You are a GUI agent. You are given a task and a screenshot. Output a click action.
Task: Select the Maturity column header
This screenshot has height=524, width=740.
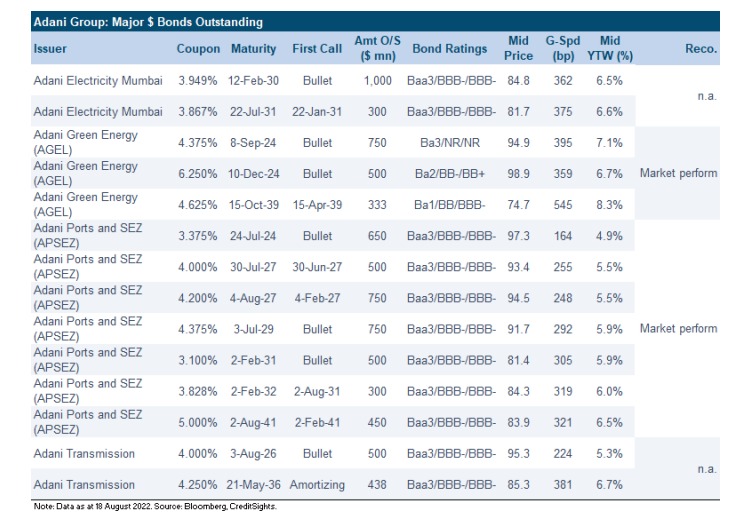click(253, 48)
